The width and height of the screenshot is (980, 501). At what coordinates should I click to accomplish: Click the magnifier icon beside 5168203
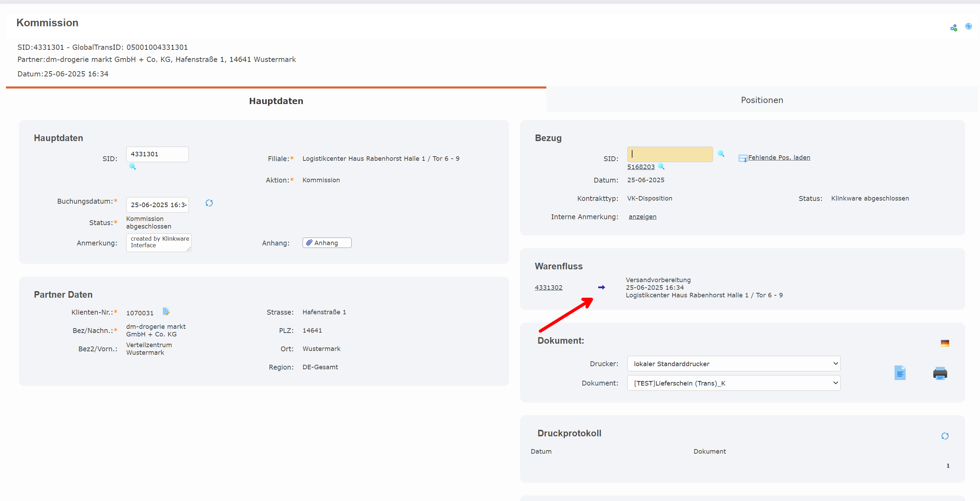point(661,166)
